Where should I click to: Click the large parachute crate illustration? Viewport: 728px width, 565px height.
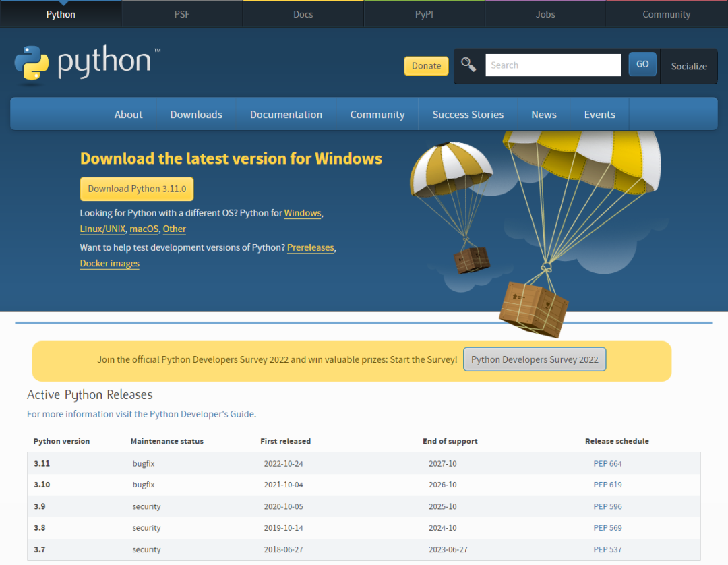tap(534, 308)
